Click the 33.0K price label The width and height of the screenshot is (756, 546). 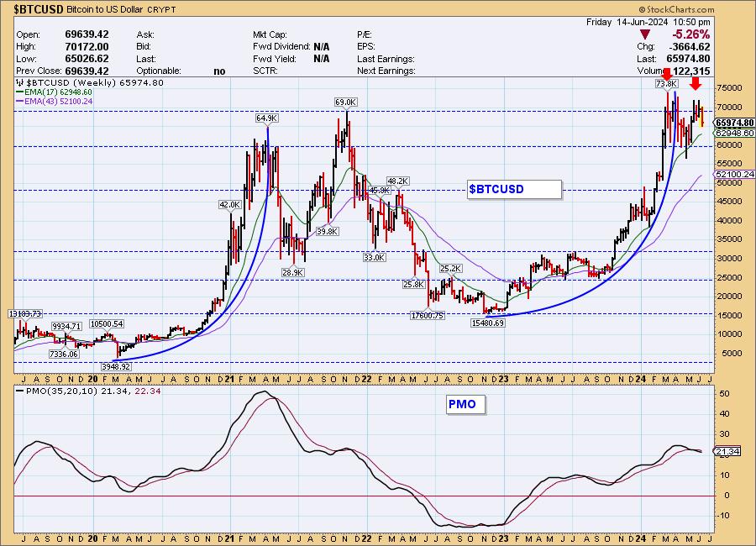pos(374,258)
